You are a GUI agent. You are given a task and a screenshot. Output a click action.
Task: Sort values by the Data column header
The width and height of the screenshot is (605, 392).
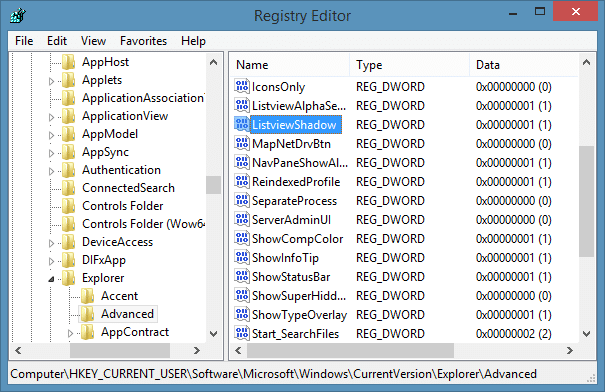[524, 65]
